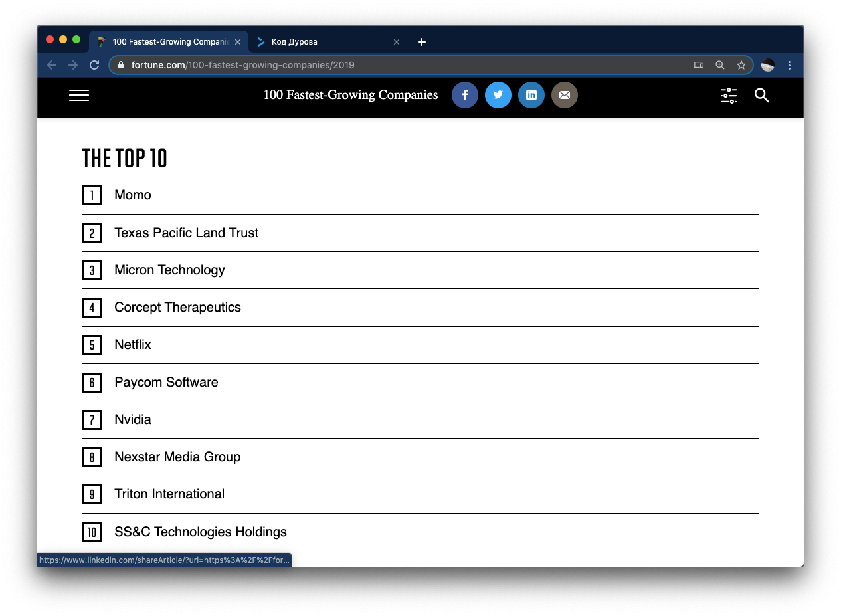
Task: Go back to the previous page
Action: pyautogui.click(x=52, y=65)
